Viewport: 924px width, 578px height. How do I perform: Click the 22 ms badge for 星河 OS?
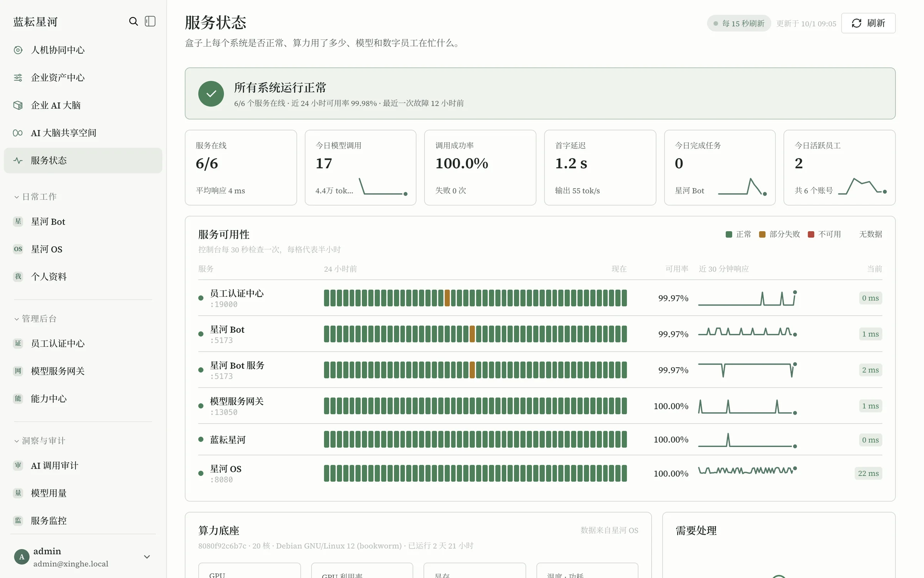868,473
